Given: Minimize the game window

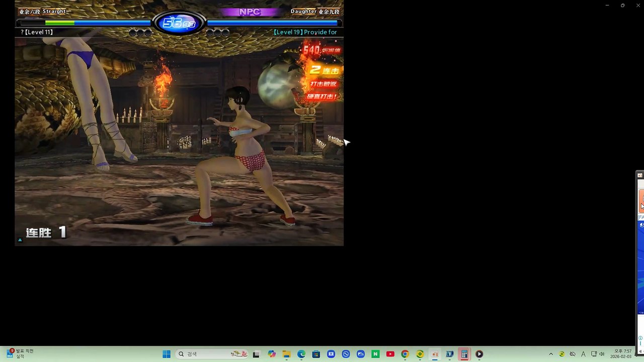Looking at the screenshot, I should click(x=607, y=6).
